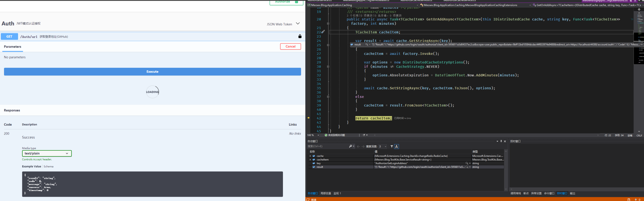Viewport: 644px width, 201px height.
Task: Pin the Autos window with pushpin icon
Action: coord(501,141)
